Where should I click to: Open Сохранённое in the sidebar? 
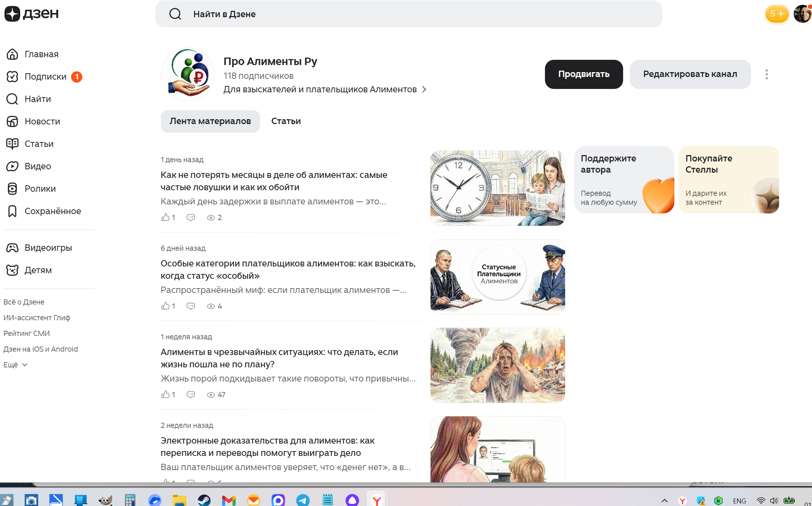[44, 211]
